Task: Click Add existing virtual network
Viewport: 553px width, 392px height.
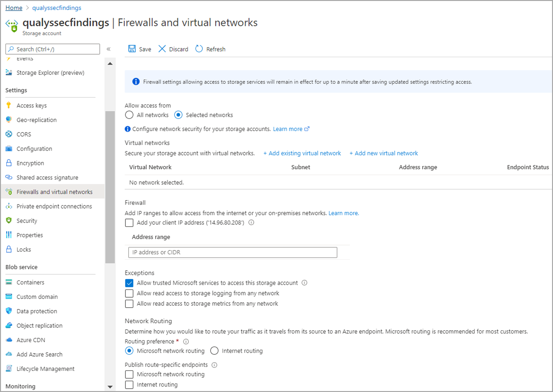Action: click(302, 153)
